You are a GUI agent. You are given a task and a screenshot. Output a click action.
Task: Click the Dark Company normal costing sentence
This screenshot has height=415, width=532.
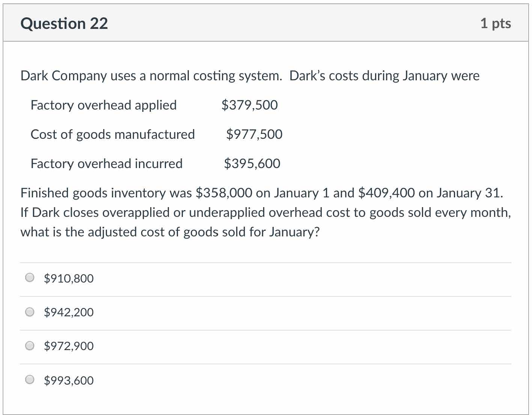click(x=250, y=76)
